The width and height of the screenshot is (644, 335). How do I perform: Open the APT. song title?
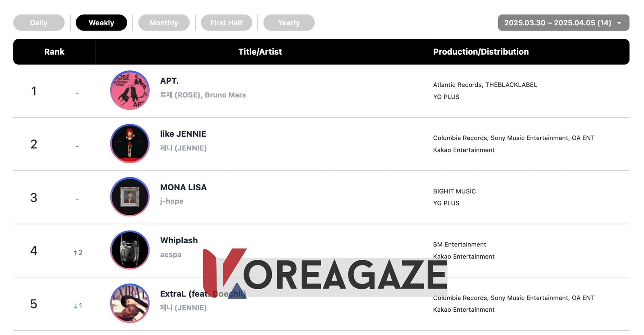pos(169,81)
